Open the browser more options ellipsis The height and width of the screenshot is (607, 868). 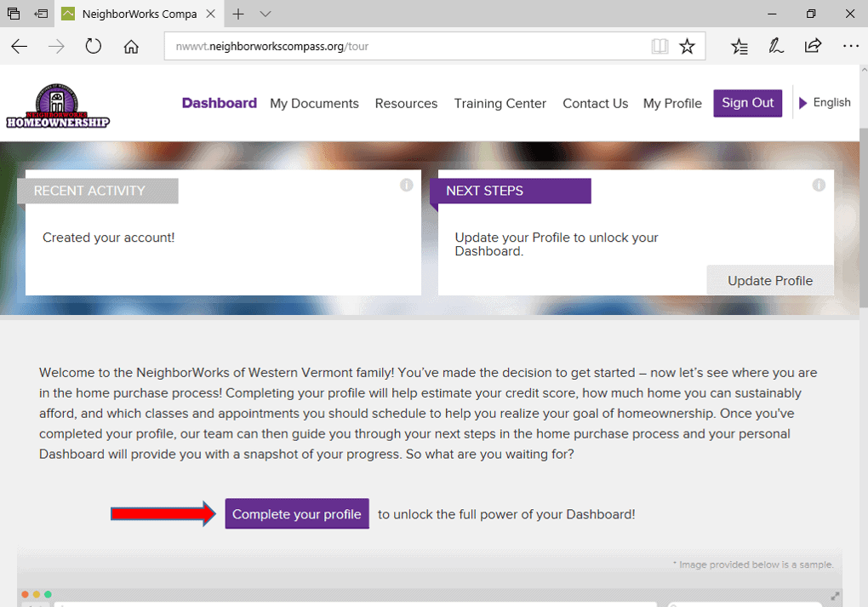[851, 46]
